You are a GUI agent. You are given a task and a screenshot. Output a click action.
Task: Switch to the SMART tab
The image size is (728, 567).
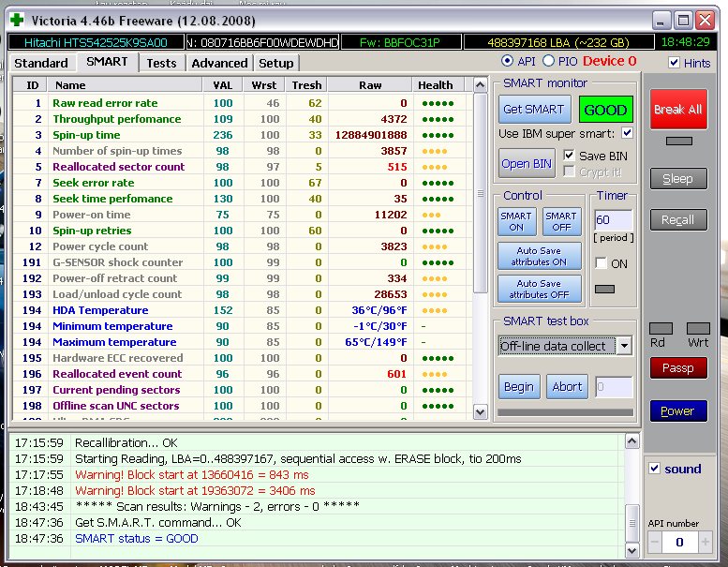(x=107, y=62)
